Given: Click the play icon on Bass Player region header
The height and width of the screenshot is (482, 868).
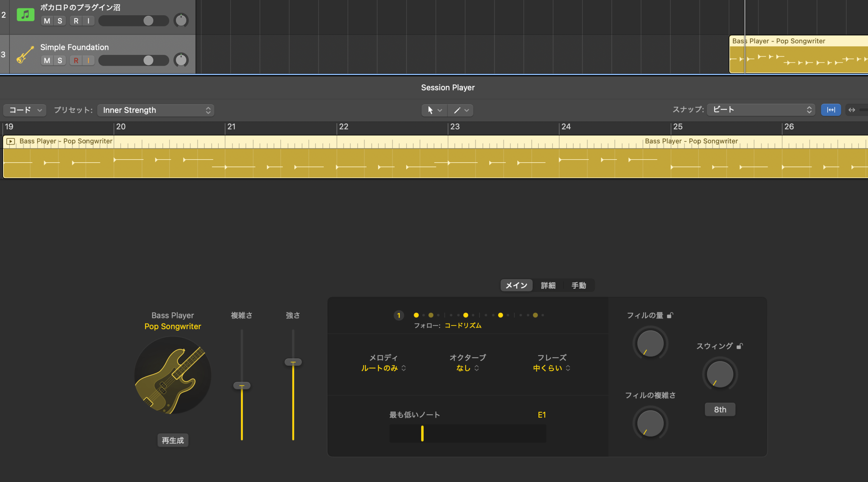Looking at the screenshot, I should pos(11,141).
